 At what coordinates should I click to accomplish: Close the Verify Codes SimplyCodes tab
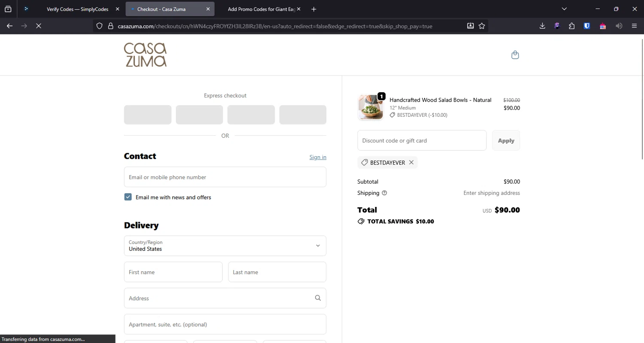(x=118, y=9)
